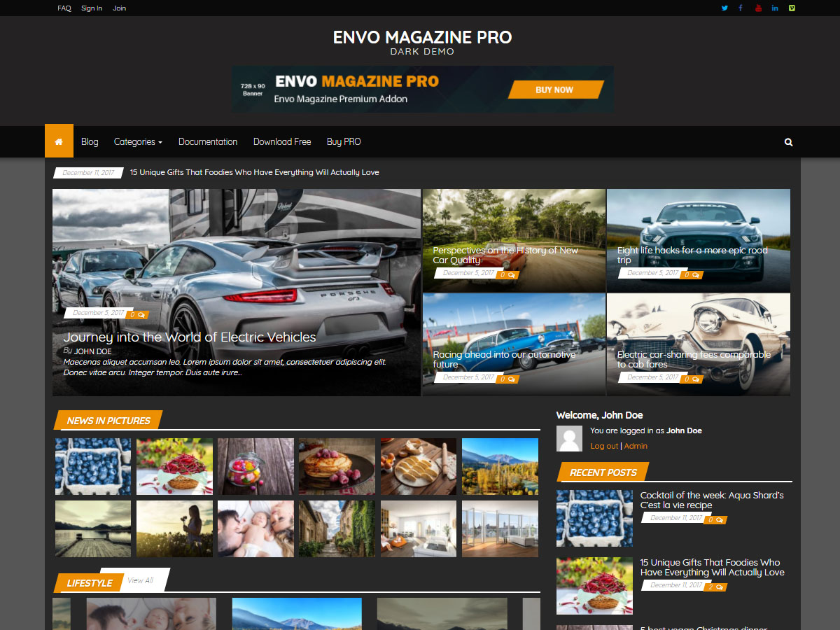
Task: Click John Doe's avatar image in Welcome widget
Action: [570, 438]
